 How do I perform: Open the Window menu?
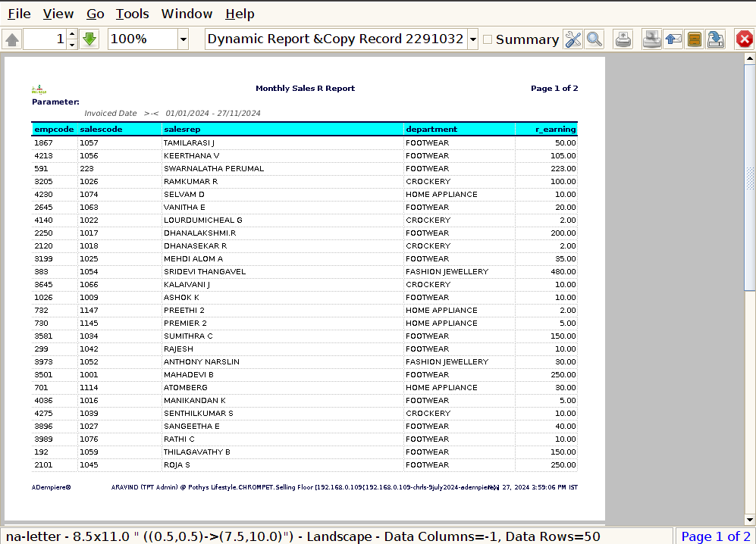click(187, 14)
